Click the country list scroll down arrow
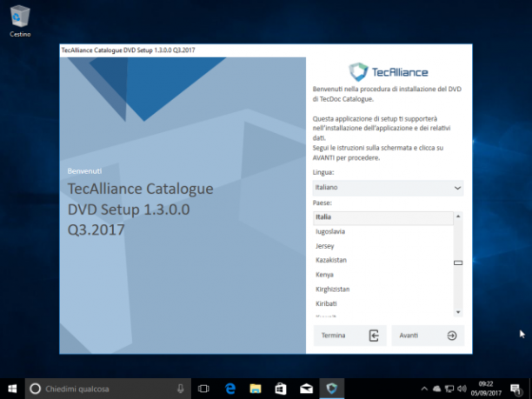The image size is (532, 399). (x=458, y=312)
